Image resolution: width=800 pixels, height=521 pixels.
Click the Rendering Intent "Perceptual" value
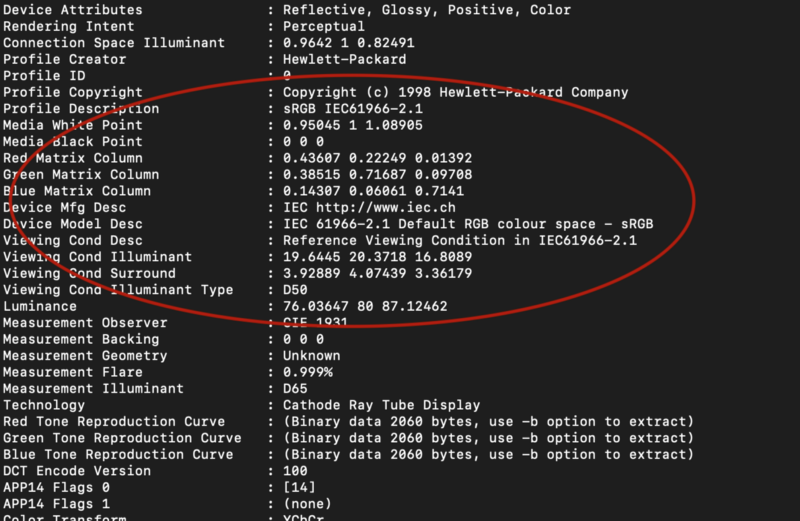324,26
